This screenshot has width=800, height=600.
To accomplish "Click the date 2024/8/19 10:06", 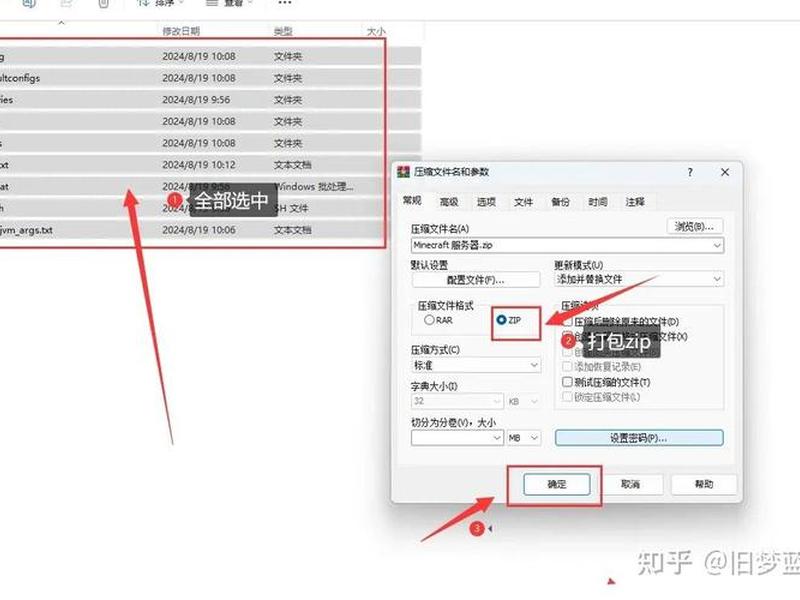I will (x=199, y=230).
